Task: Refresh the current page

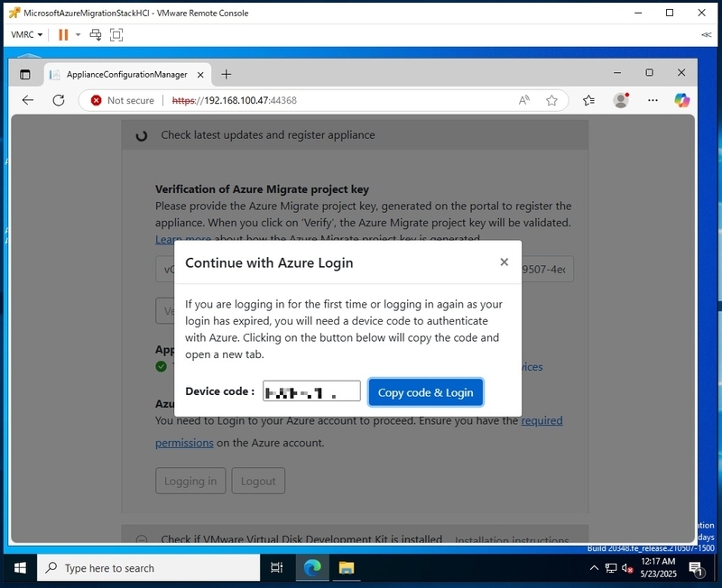Action: pos(59,100)
